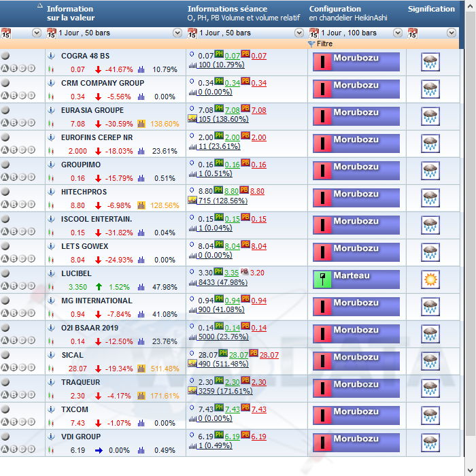Image resolution: width=476 pixels, height=476 pixels.
Task: Click high price link 28.07 for SICAL
Action: pyautogui.click(x=238, y=355)
